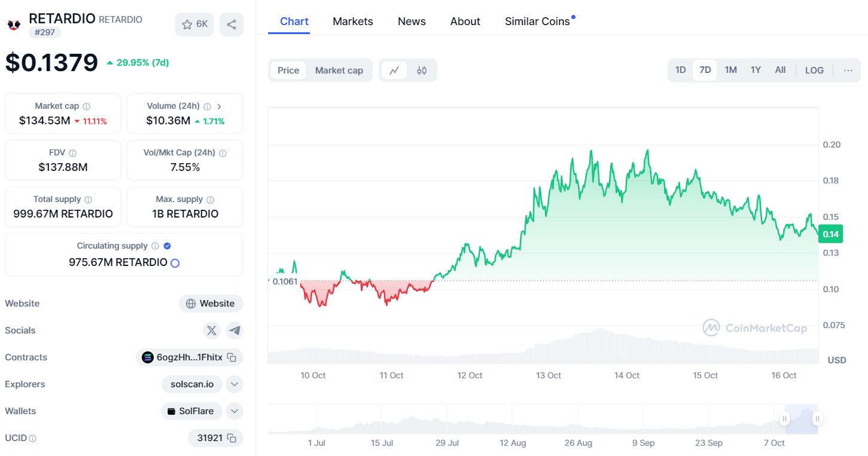Open Volume (24h) details arrow
Image resolution: width=868 pixels, height=456 pixels.
pos(219,106)
